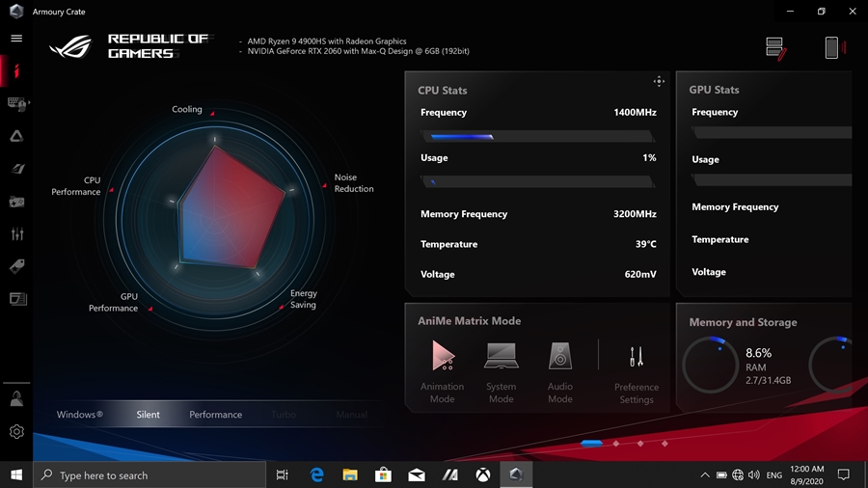Open the GameVisual sidebar icon
868x488 pixels.
tap(17, 168)
